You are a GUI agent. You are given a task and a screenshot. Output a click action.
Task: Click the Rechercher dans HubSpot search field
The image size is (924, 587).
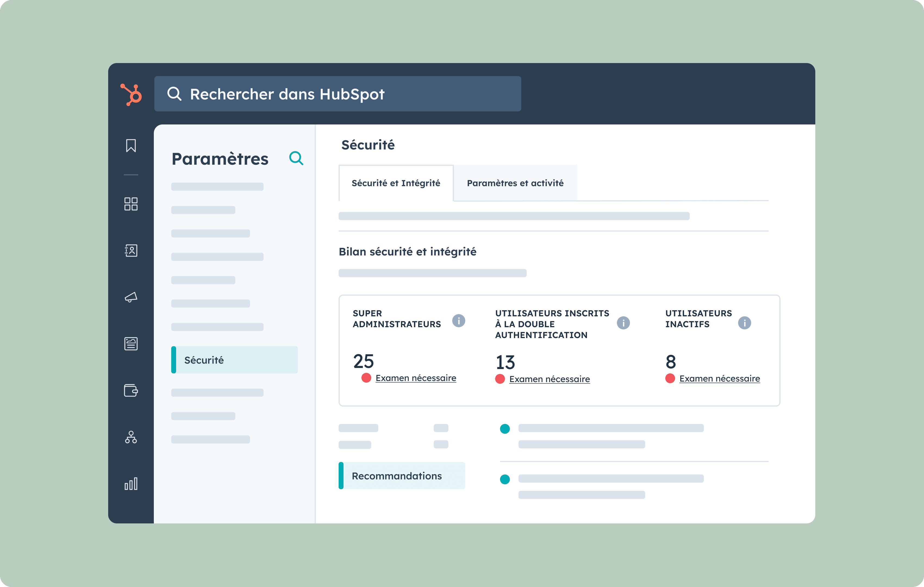coord(337,94)
